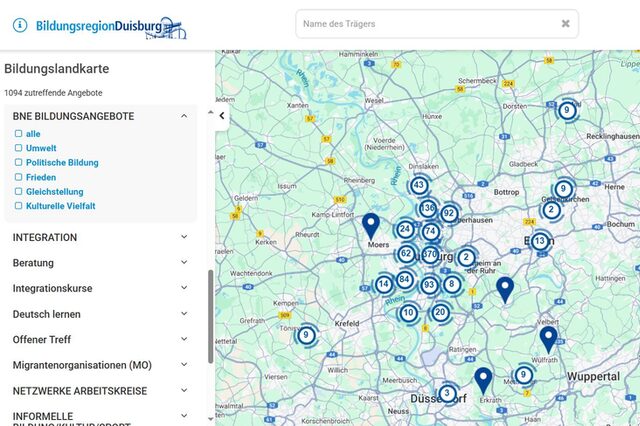Open the cluster 9 at Gelsenkirchen

point(563,189)
